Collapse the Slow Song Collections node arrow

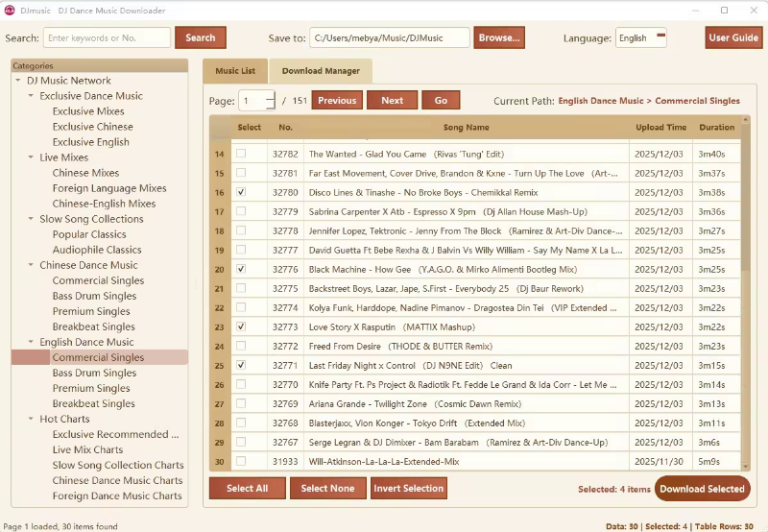click(x=32, y=219)
